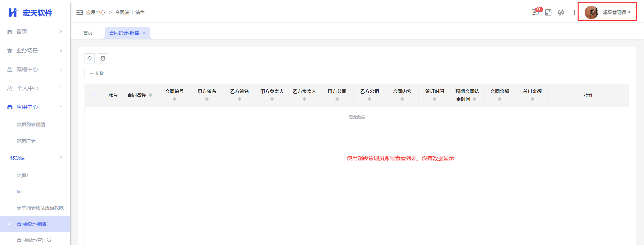Click the 宏天软件 logo

(31, 13)
